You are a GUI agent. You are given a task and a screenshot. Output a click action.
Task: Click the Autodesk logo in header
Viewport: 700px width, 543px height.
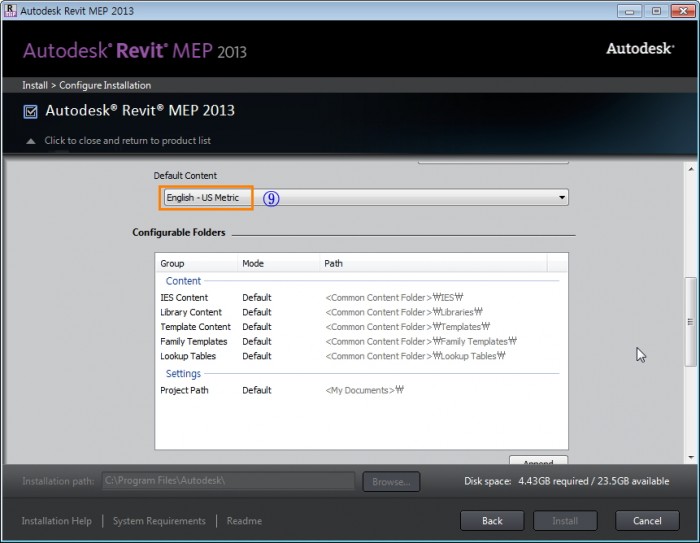tap(639, 48)
